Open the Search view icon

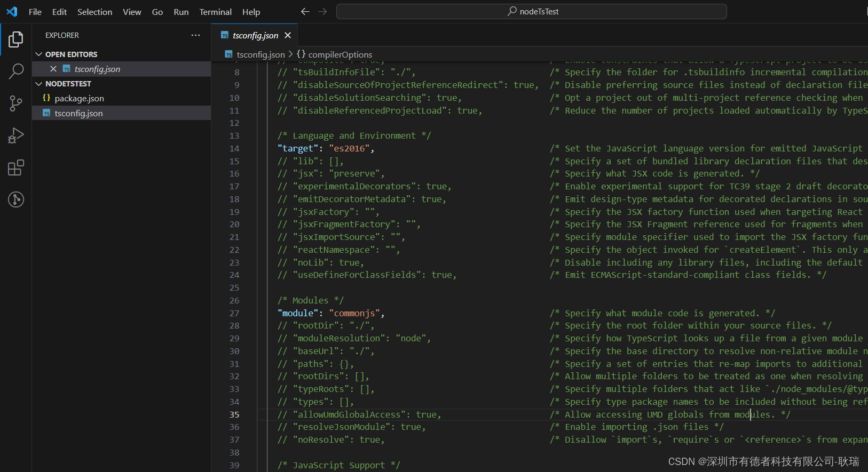tap(16, 71)
